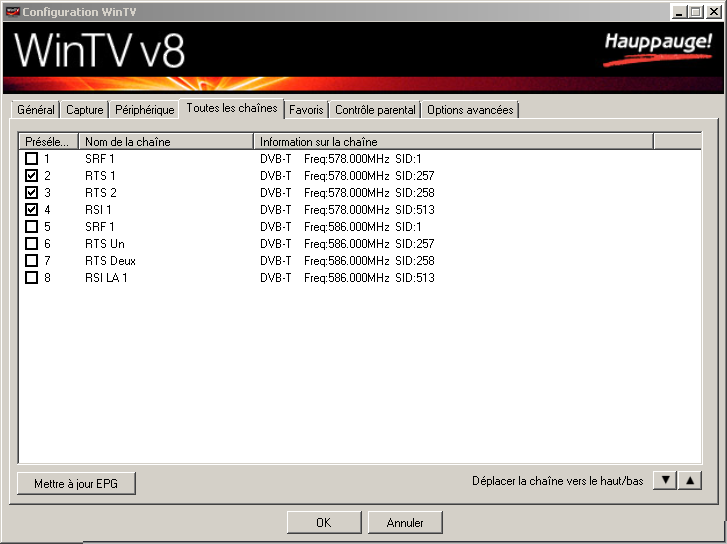Open the Périphérique tab
This screenshot has width=727, height=544.
(x=145, y=110)
